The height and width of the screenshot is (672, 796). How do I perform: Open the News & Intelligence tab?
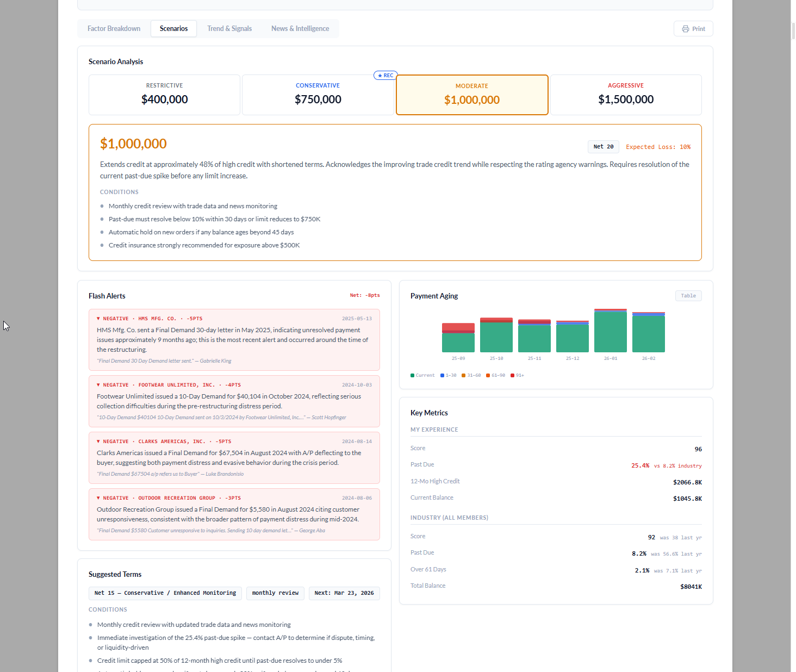300,28
